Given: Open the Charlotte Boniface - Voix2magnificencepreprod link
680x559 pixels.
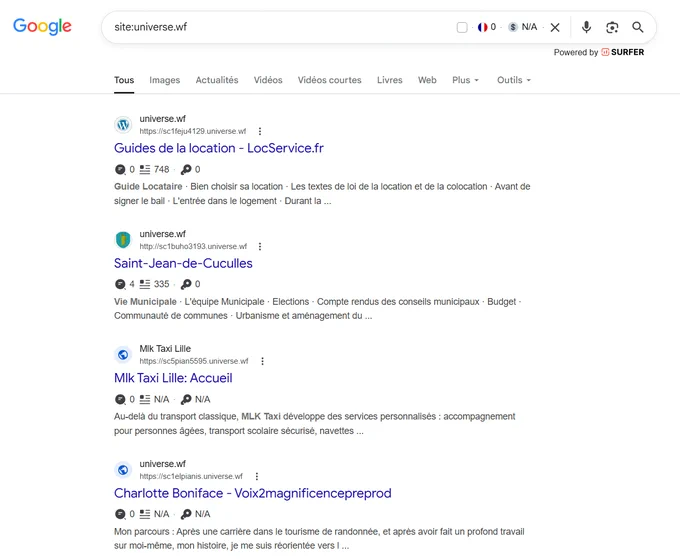Looking at the screenshot, I should pyautogui.click(x=252, y=493).
